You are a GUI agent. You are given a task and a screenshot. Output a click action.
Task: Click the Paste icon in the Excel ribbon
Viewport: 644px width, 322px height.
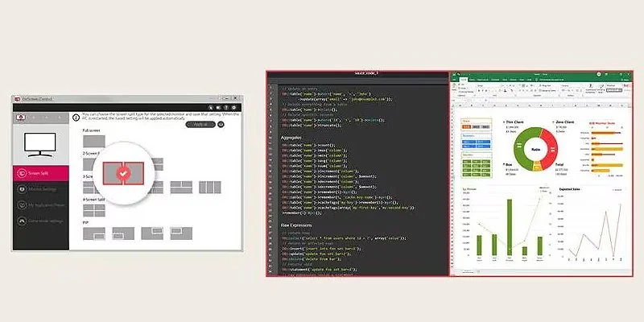click(454, 87)
